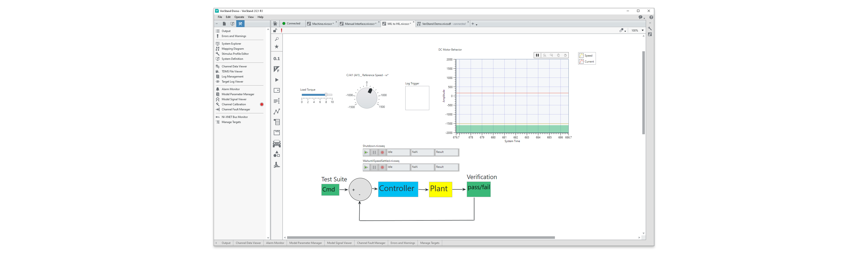The width and height of the screenshot is (868, 254).
Task: Click the Reference Speed knob
Action: click(367, 98)
